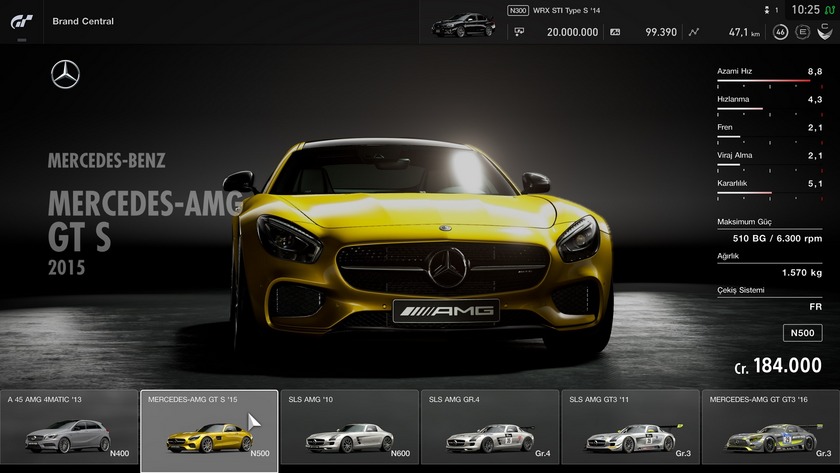Choose the SLS AMG '10 car tile
The width and height of the screenshot is (840, 473).
click(349, 430)
